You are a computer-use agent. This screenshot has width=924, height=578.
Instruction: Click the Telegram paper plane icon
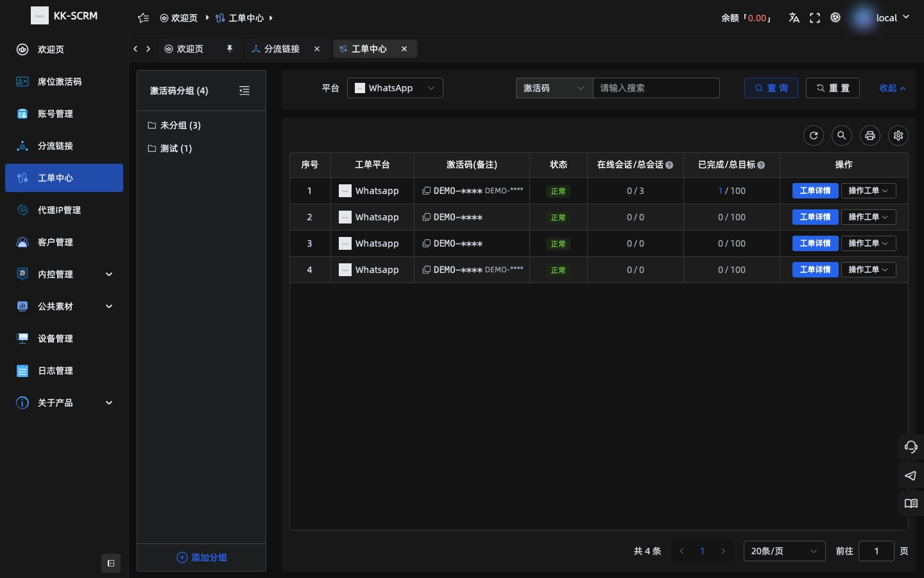[911, 475]
